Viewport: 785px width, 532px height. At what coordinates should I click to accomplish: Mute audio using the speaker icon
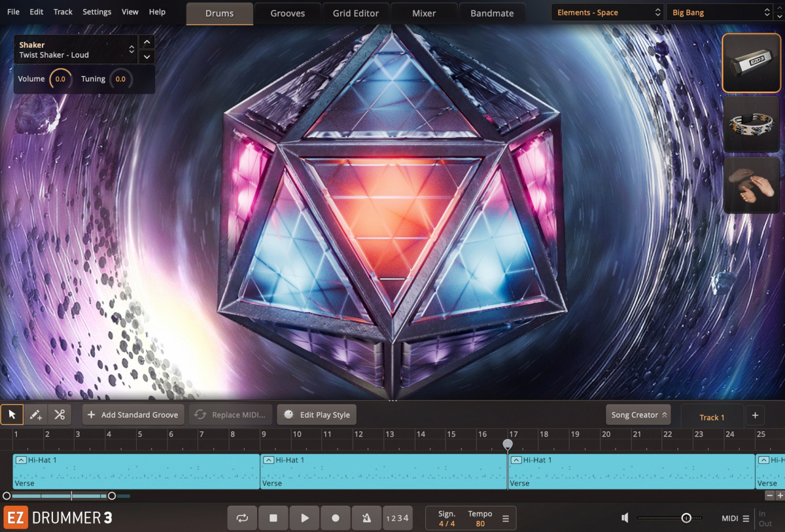(625, 518)
